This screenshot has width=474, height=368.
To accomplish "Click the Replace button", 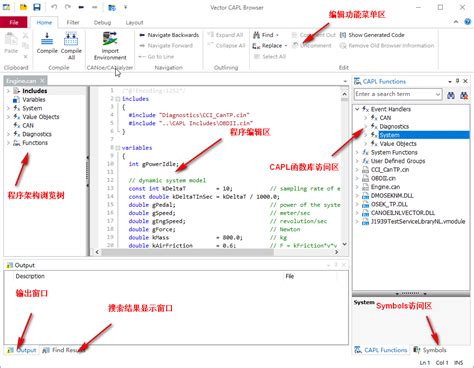I will point(270,46).
